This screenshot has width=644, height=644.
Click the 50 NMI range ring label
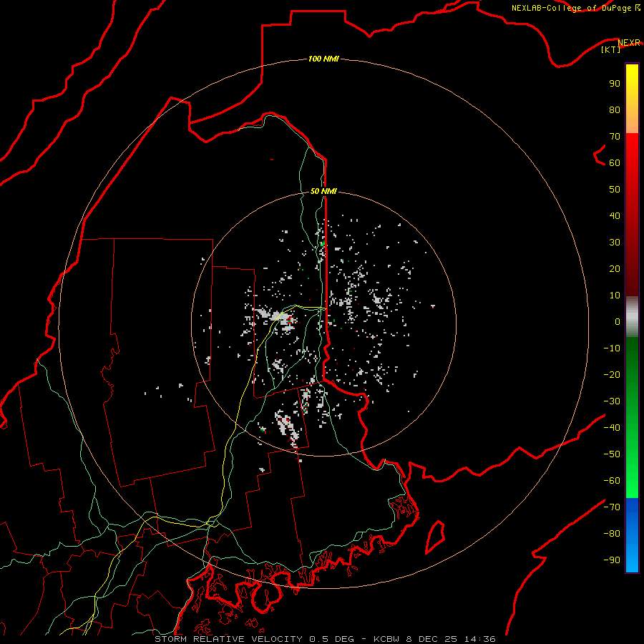pyautogui.click(x=323, y=191)
